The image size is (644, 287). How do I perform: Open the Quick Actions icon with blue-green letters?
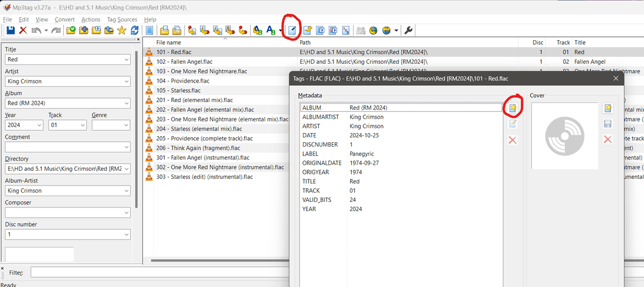[x=271, y=30]
